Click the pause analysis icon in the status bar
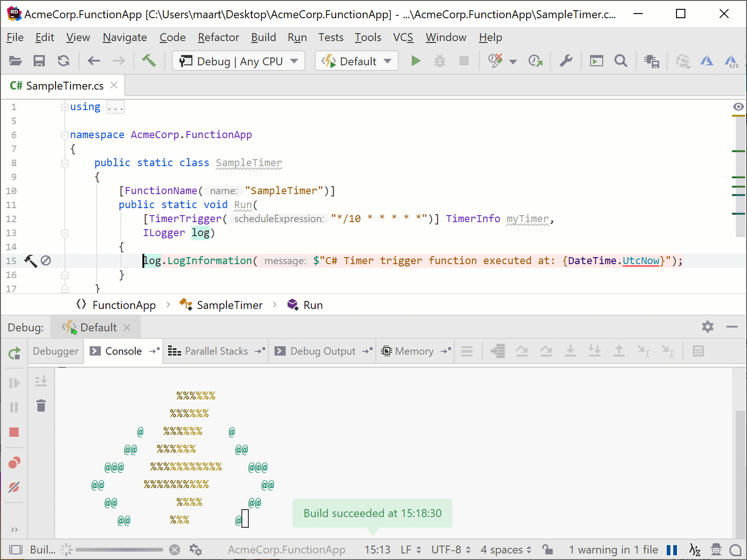Screen dimensions: 747x560 coord(672,550)
